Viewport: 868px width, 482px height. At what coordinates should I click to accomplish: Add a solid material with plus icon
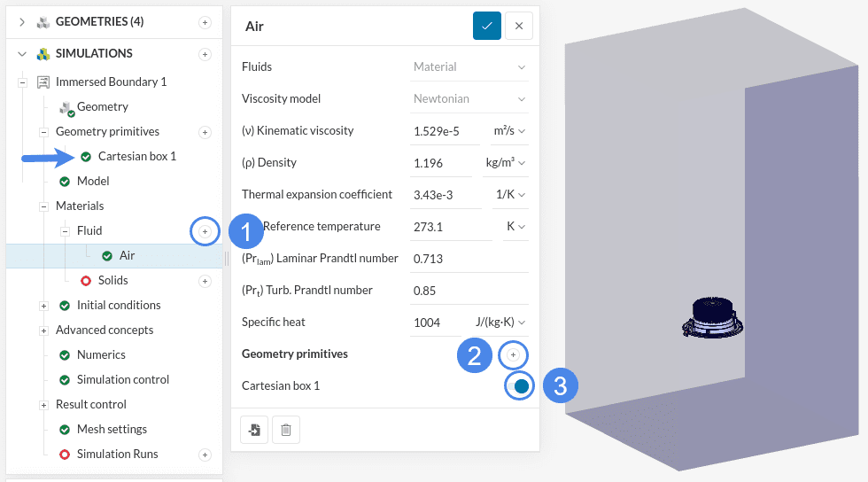205,281
